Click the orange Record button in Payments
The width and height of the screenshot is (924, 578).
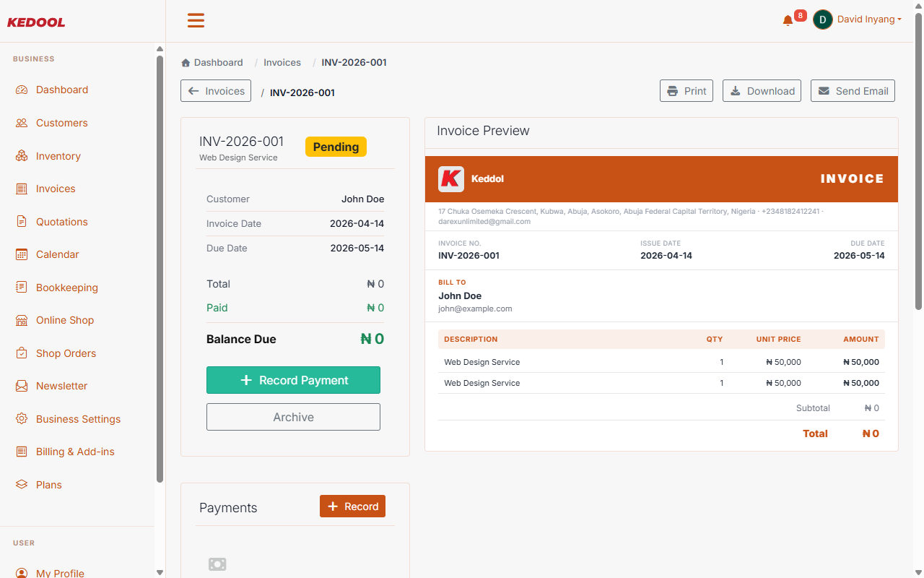(x=352, y=506)
